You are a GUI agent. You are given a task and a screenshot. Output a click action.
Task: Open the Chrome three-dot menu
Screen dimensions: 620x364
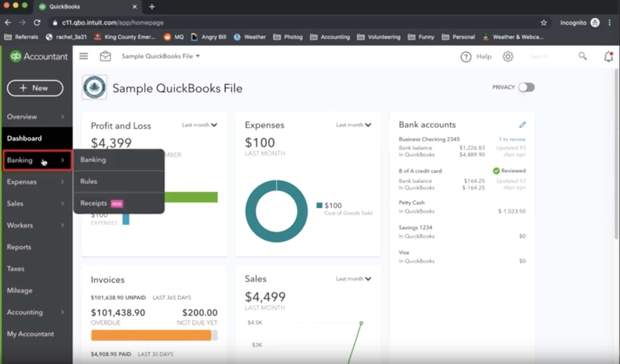609,23
